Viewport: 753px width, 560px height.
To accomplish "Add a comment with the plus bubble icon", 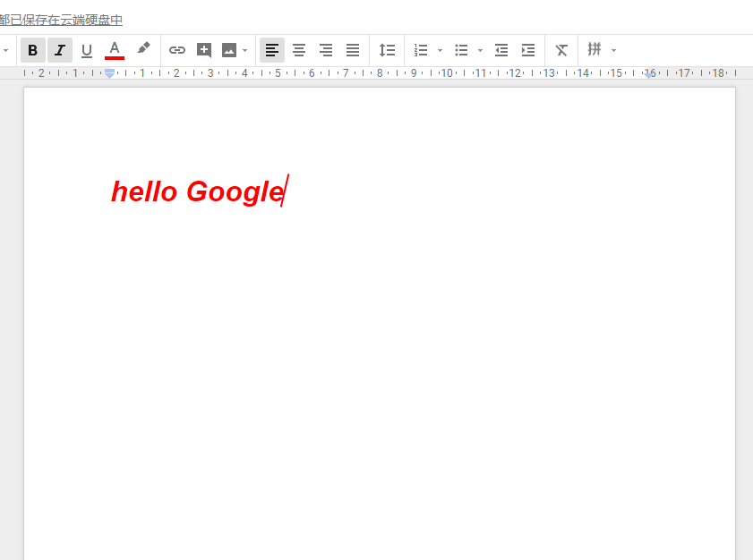I will (x=204, y=50).
